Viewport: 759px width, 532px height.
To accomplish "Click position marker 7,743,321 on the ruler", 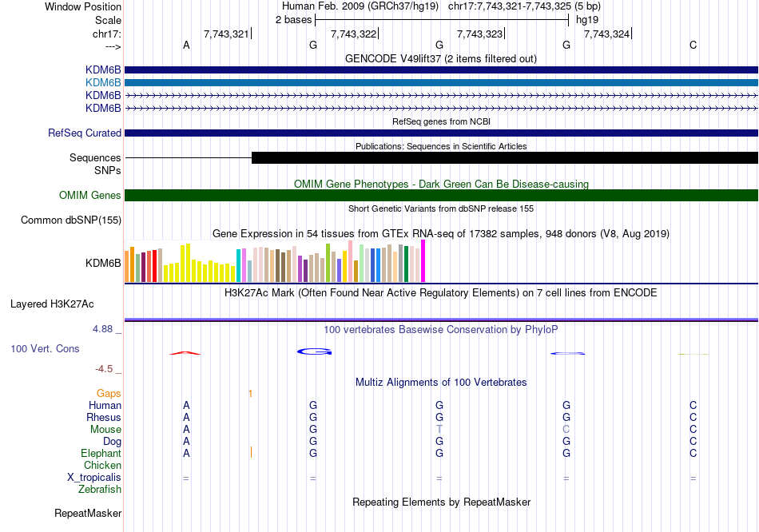I will [x=226, y=34].
